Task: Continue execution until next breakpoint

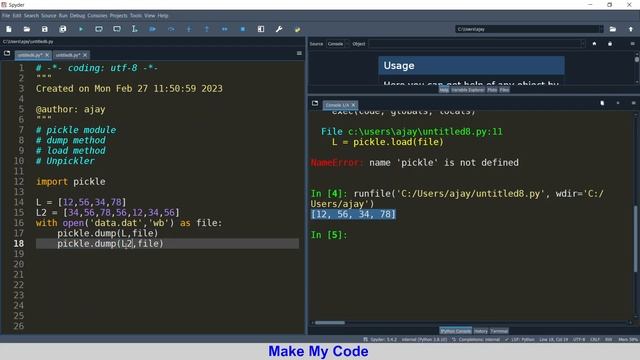Action: (x=224, y=29)
